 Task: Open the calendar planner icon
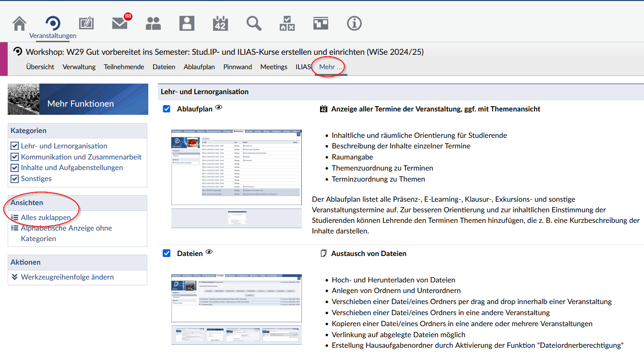[220, 23]
